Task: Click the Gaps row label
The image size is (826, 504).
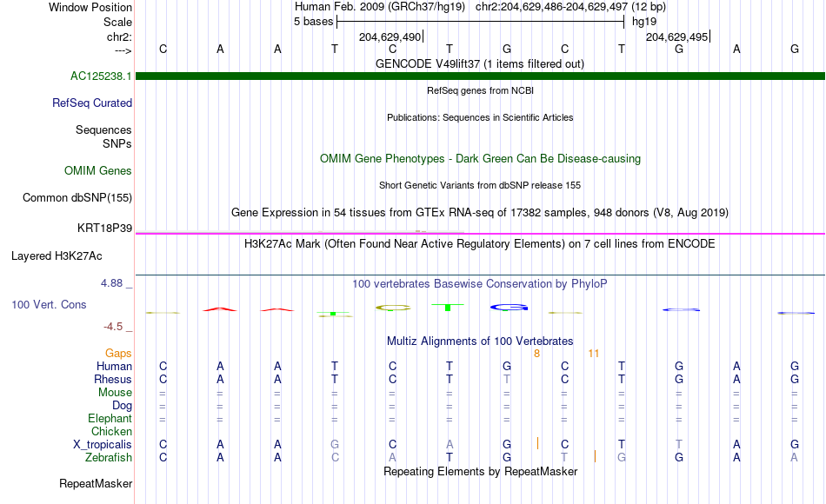Action: (x=118, y=353)
